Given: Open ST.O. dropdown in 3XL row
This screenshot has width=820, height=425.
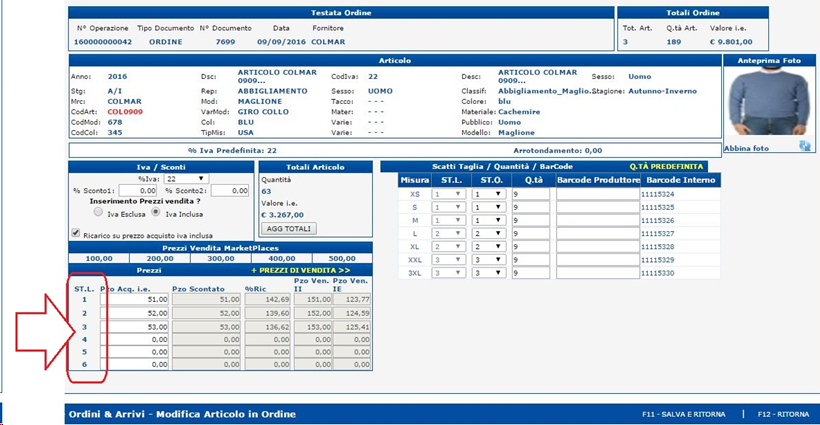Looking at the screenshot, I should coord(488,272).
